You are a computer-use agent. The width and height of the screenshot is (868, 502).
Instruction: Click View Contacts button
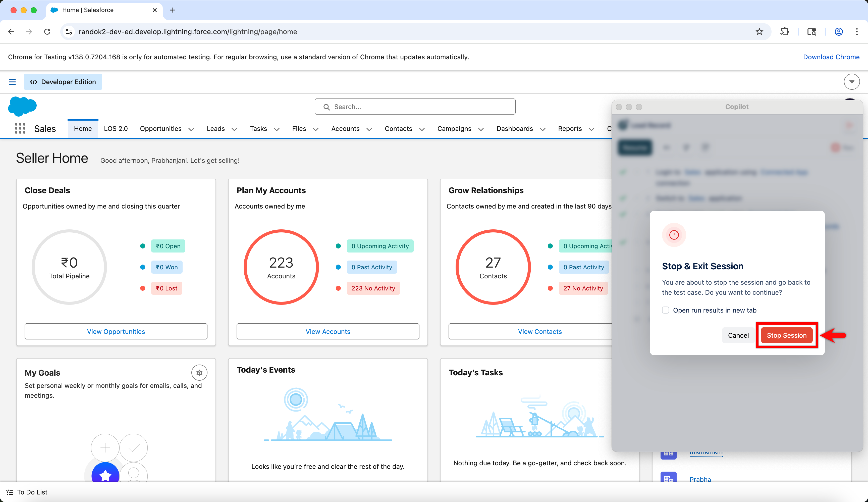point(540,331)
